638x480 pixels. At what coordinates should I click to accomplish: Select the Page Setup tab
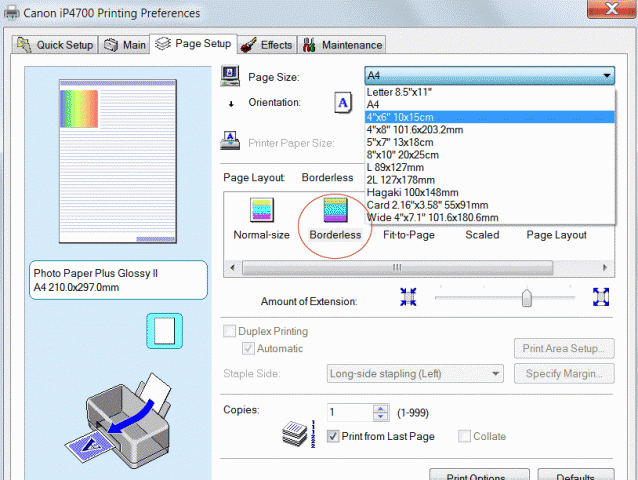coord(194,44)
